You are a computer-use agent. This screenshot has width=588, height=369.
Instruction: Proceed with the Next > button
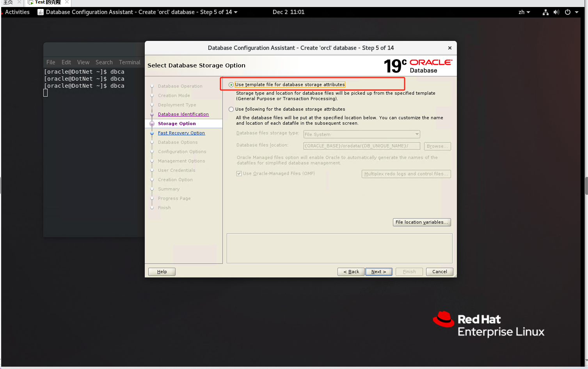(x=378, y=272)
